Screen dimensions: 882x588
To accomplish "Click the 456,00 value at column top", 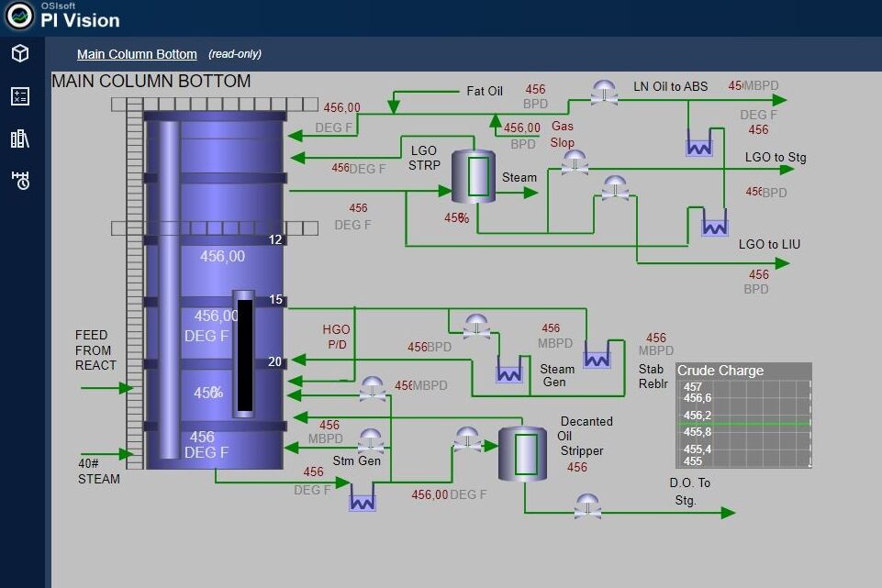I will point(342,107).
